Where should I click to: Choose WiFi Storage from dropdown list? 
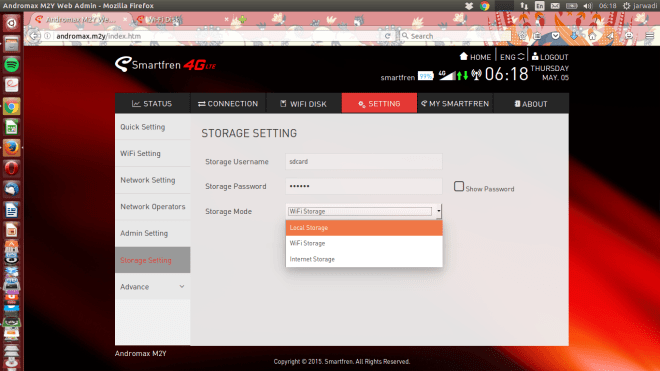click(364, 243)
